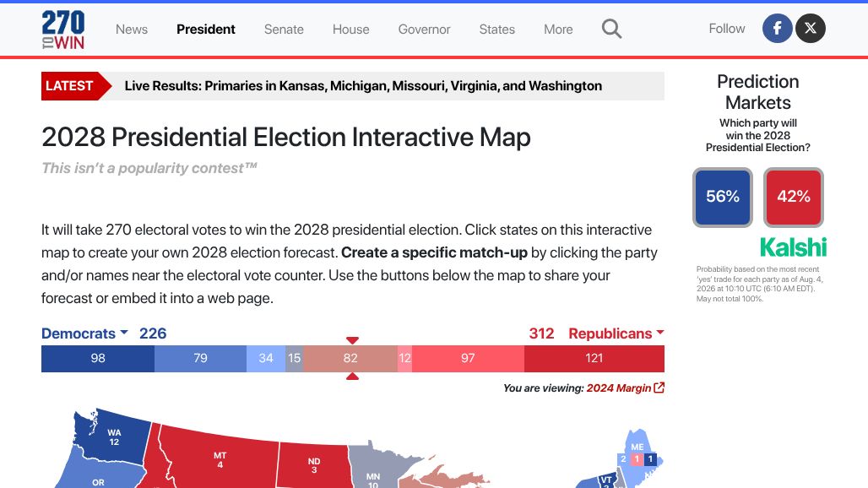Select the bottom triangle marker under the bar
The height and width of the screenshot is (488, 868).
click(353, 377)
